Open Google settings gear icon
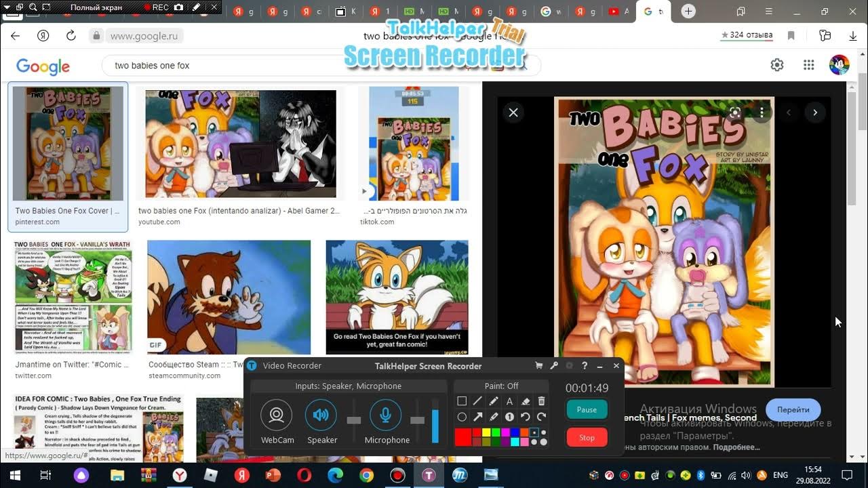The height and width of the screenshot is (488, 868). pyautogui.click(x=777, y=65)
